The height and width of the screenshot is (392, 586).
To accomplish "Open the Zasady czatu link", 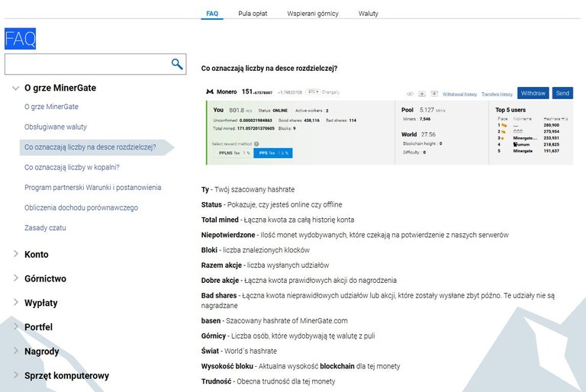I will tap(45, 228).
